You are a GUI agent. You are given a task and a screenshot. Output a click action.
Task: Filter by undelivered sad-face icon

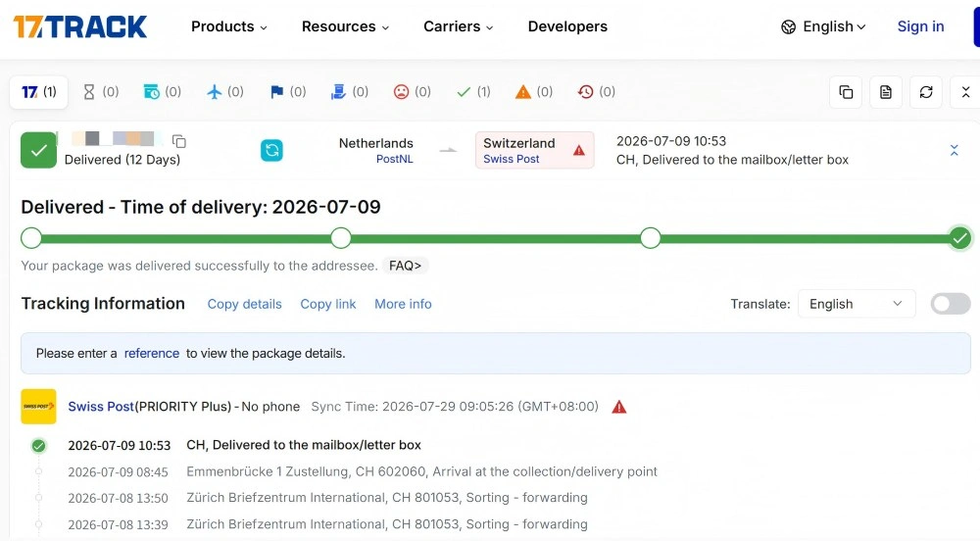tap(412, 92)
